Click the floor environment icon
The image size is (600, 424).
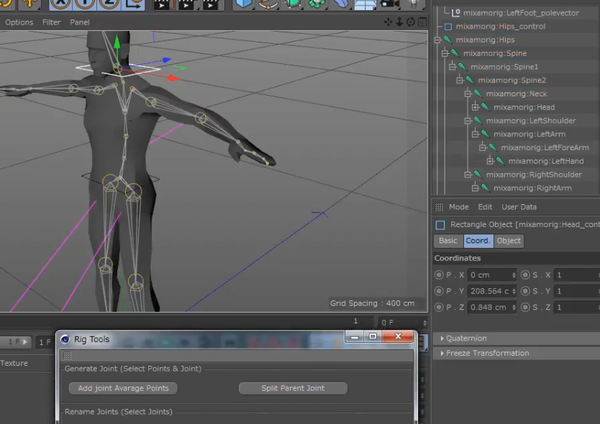click(365, 4)
